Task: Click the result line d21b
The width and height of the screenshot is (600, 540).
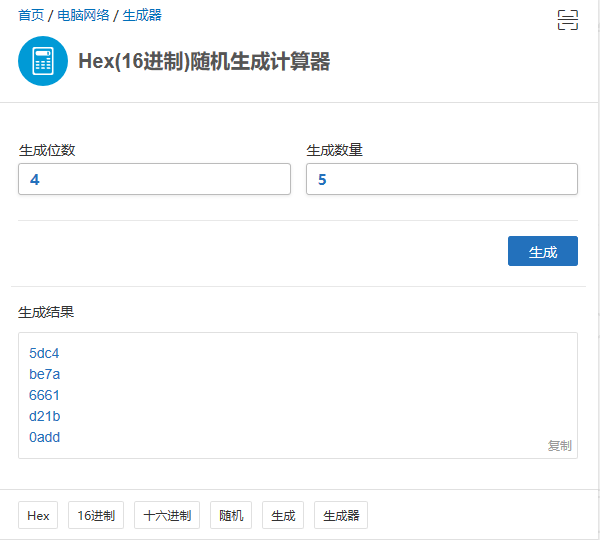Action: tap(45, 416)
